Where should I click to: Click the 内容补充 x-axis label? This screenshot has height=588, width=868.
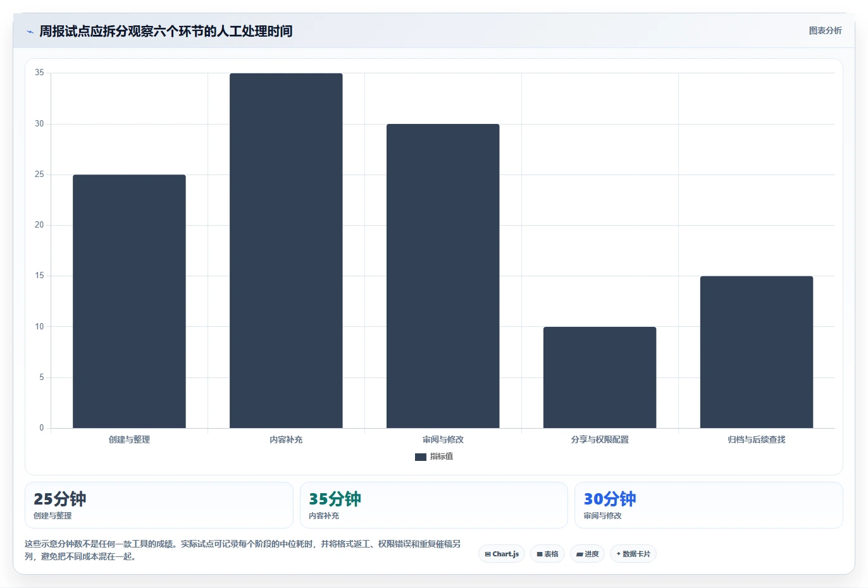[286, 439]
